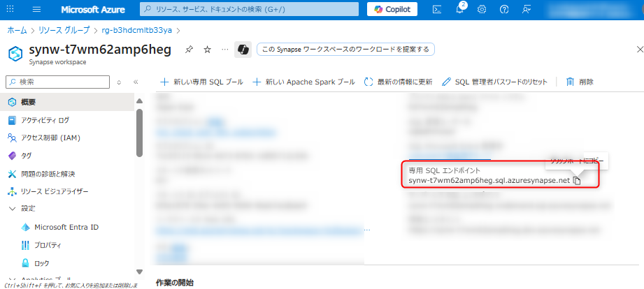Open Microsoft Entra ID settings item
Image resolution: width=644 pixels, height=289 pixels.
click(67, 227)
